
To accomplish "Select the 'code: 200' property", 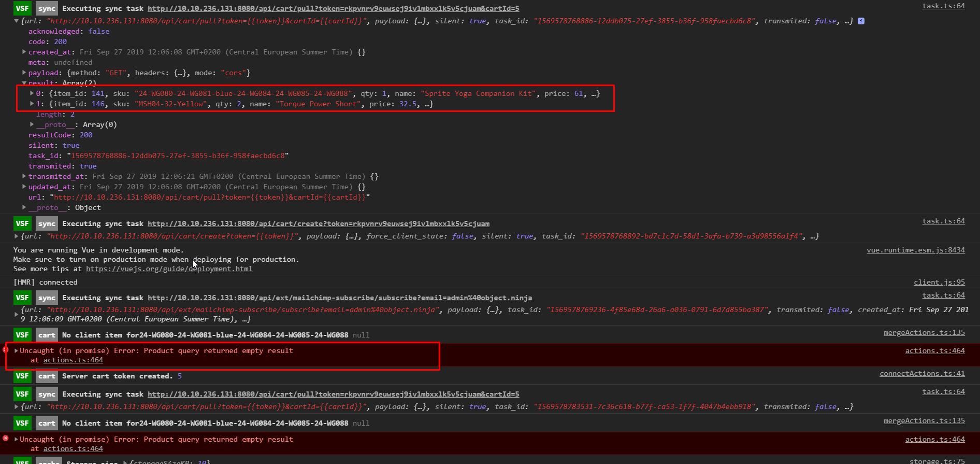I will click(x=48, y=41).
